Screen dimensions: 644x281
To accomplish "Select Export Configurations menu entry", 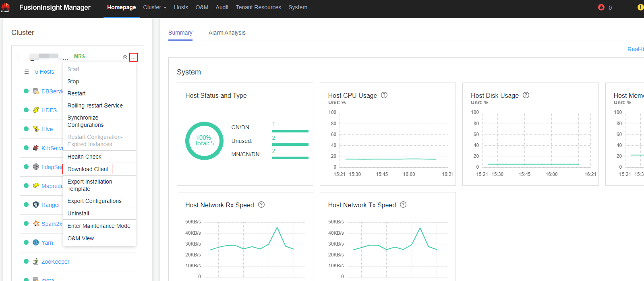I will pyautogui.click(x=94, y=201).
